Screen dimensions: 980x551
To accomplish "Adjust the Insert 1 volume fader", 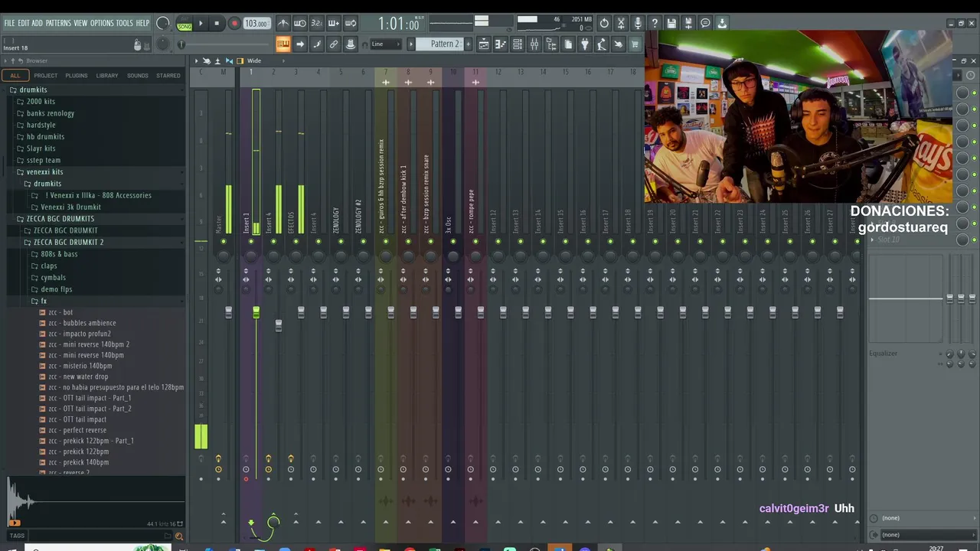I will pyautogui.click(x=256, y=312).
